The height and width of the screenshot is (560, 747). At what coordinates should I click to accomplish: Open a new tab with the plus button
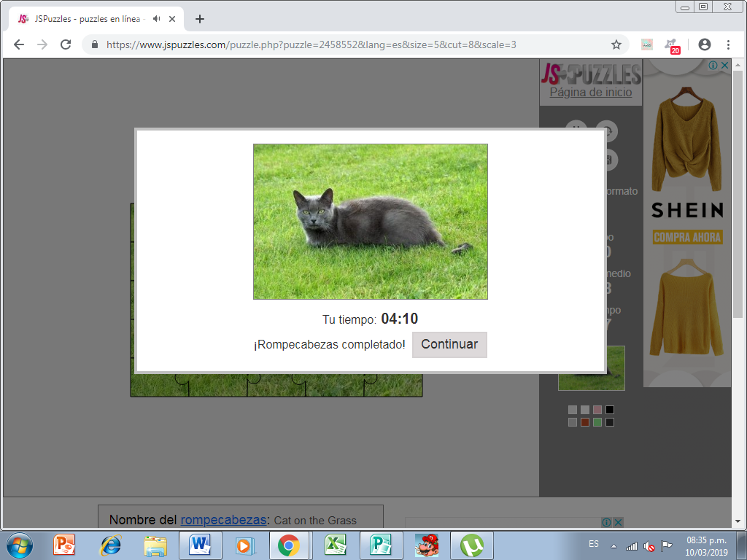(x=199, y=19)
